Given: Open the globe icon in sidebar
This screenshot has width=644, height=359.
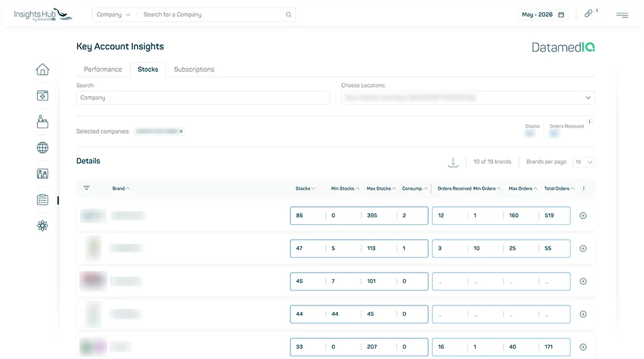Looking at the screenshot, I should (43, 148).
